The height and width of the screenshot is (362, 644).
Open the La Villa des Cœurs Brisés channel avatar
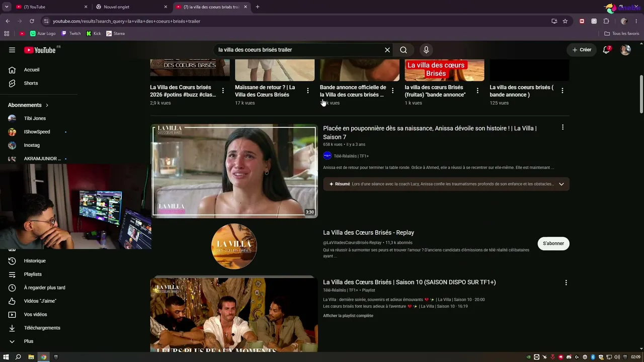[234, 246]
